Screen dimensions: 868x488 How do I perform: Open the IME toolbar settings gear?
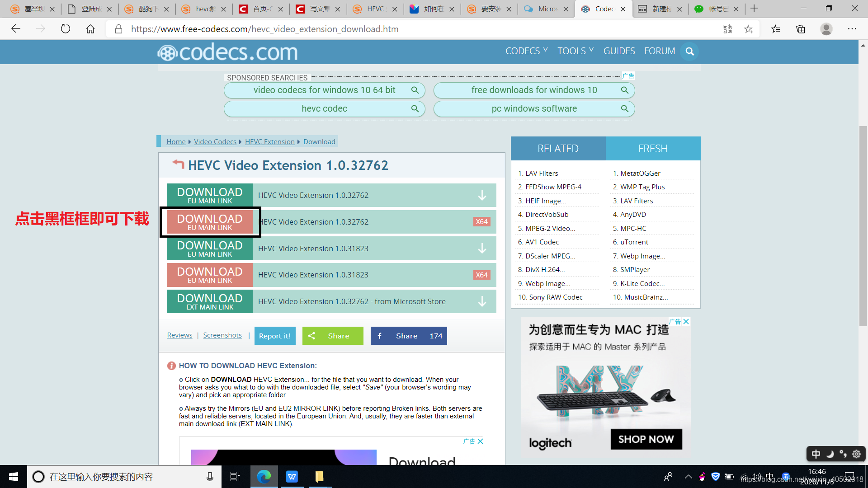tap(856, 454)
